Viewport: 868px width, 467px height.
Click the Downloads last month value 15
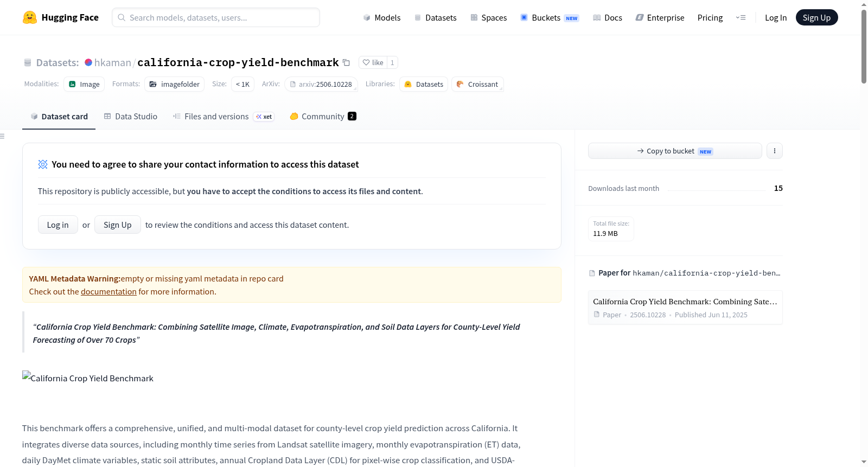click(778, 188)
